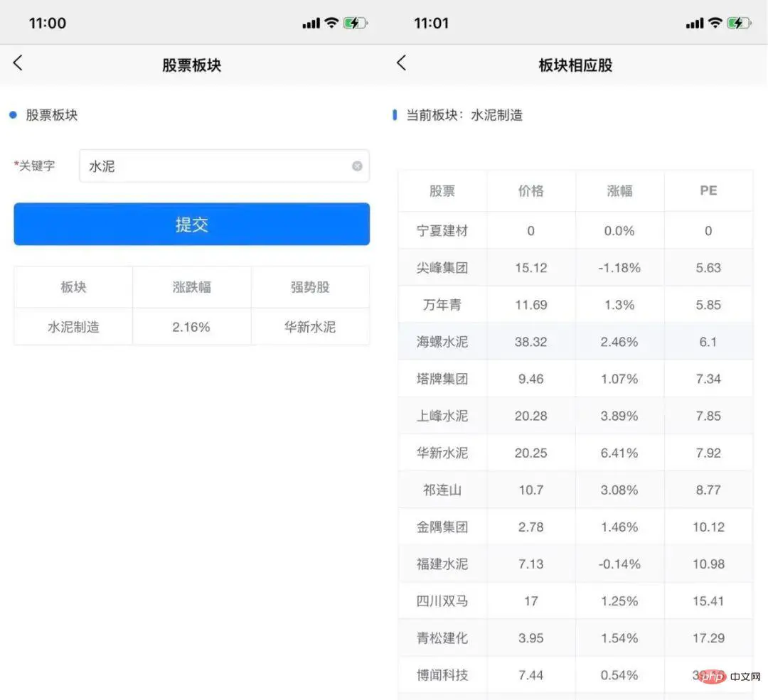Click price 38.32 of 海螺水泥
Image resolution: width=768 pixels, height=700 pixels.
[x=531, y=342]
